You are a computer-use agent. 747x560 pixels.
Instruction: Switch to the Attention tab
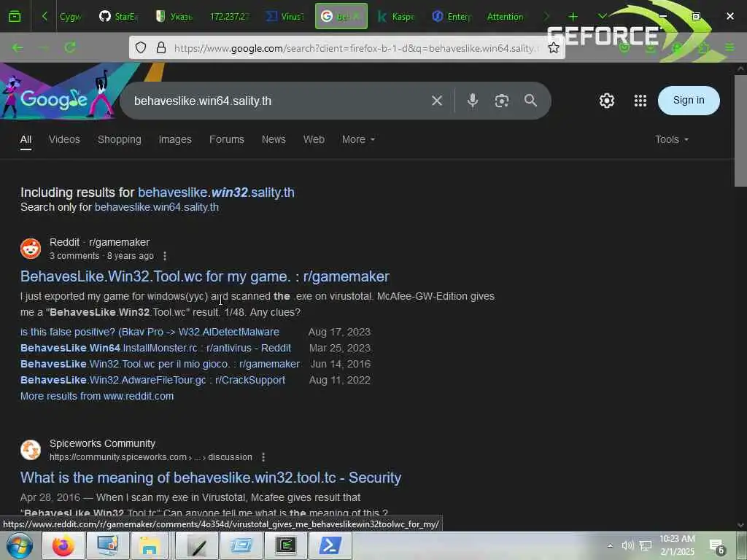pyautogui.click(x=505, y=17)
